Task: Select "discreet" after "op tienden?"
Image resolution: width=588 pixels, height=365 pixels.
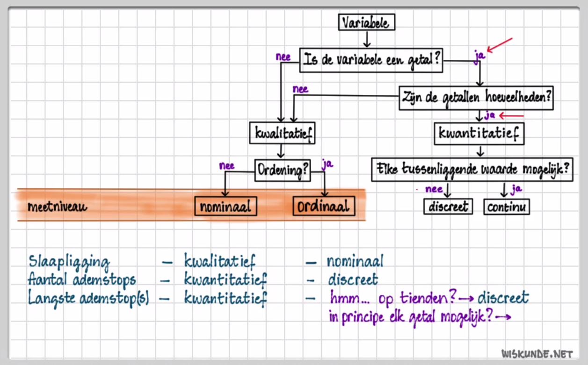Action: tap(503, 298)
